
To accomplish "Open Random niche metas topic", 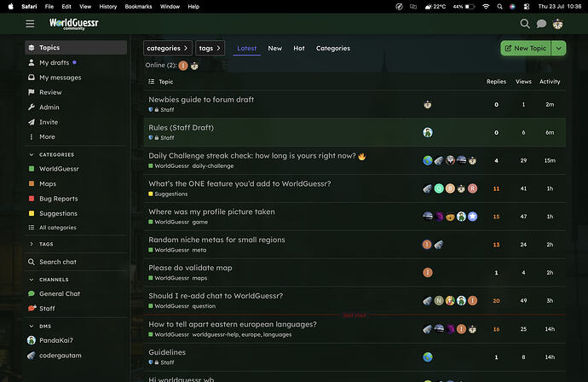I will 216,240.
